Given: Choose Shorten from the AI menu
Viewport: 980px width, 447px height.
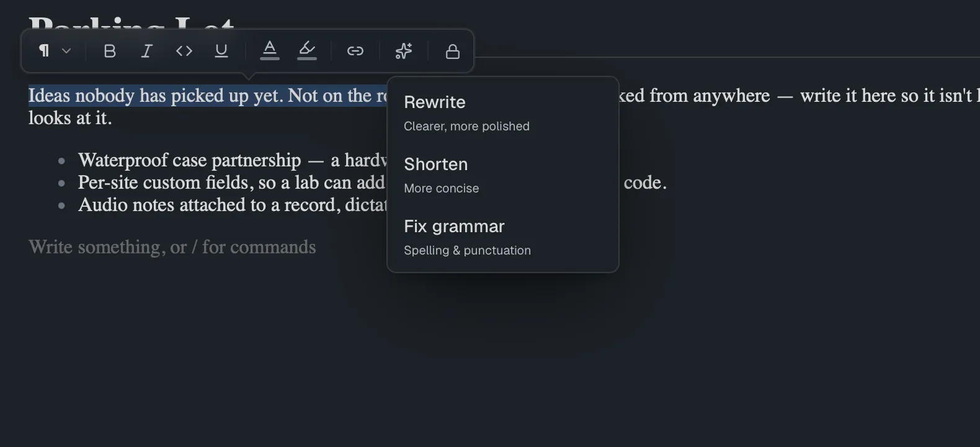Looking at the screenshot, I should (503, 175).
